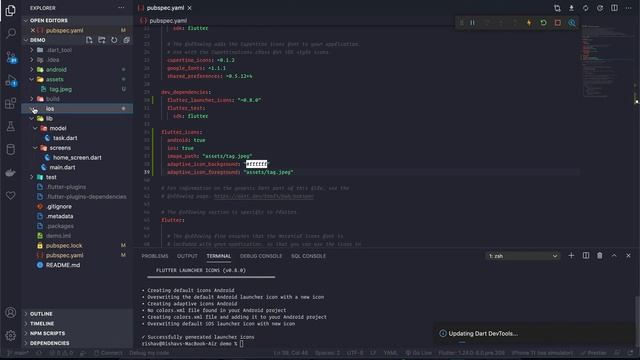640x360 pixels.
Task: Open the tag.jpeg file in the assets folder
Action: pyautogui.click(x=78, y=89)
